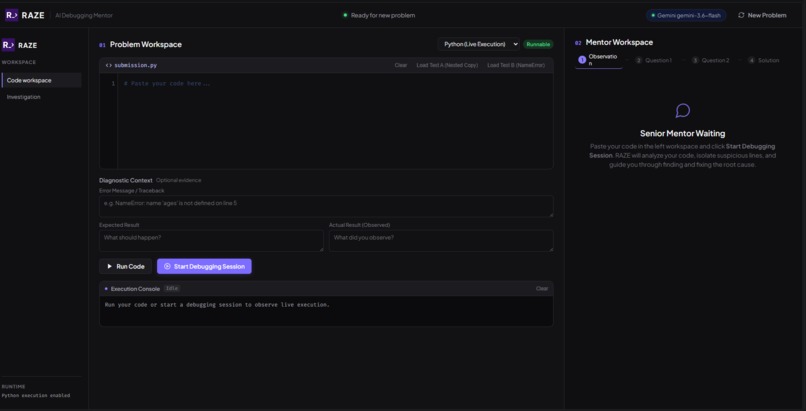The image size is (806, 411).
Task: Click the Run Code button
Action: (x=125, y=267)
